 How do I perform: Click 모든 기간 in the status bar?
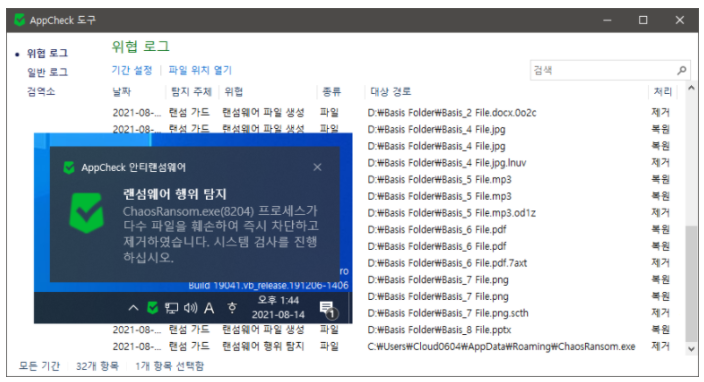point(39,366)
